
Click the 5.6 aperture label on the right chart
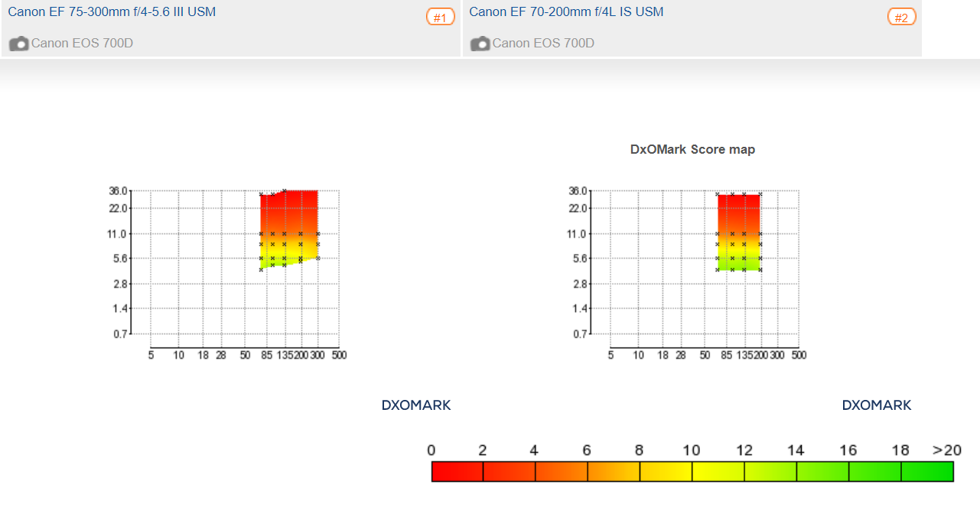581,258
